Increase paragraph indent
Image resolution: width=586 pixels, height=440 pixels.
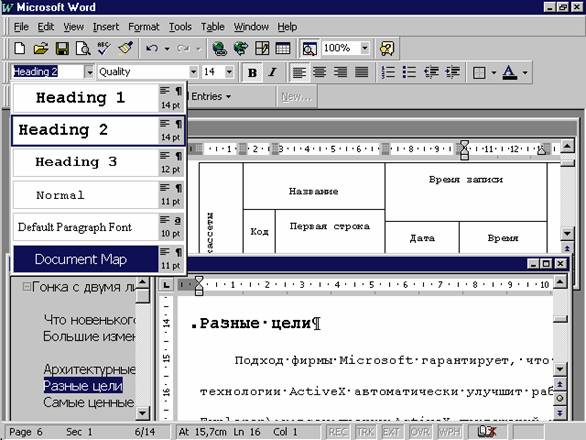coord(452,72)
